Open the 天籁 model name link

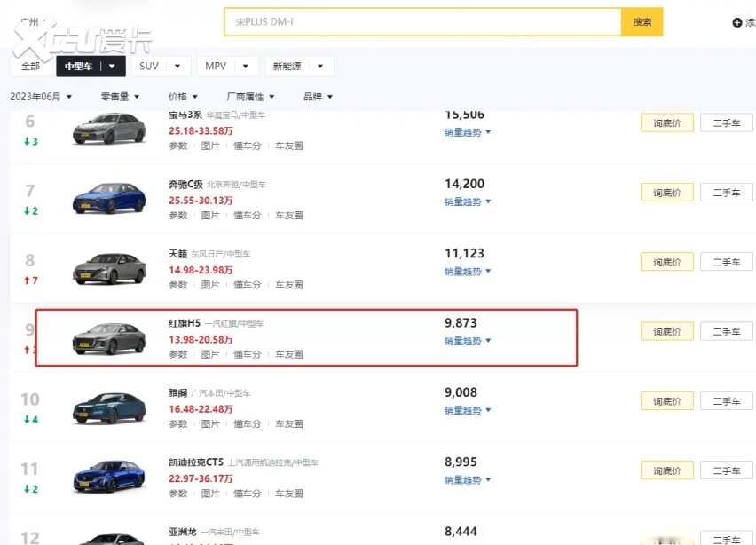[x=177, y=254]
